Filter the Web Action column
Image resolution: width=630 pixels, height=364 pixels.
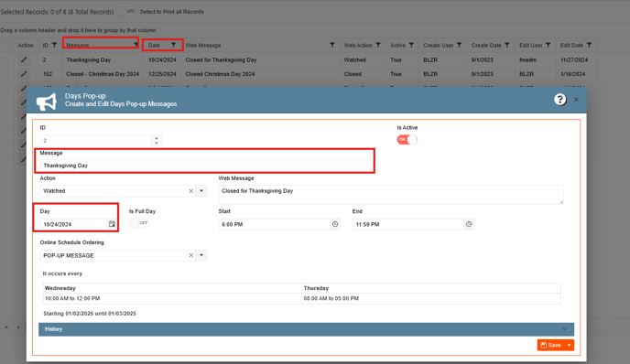coord(378,45)
